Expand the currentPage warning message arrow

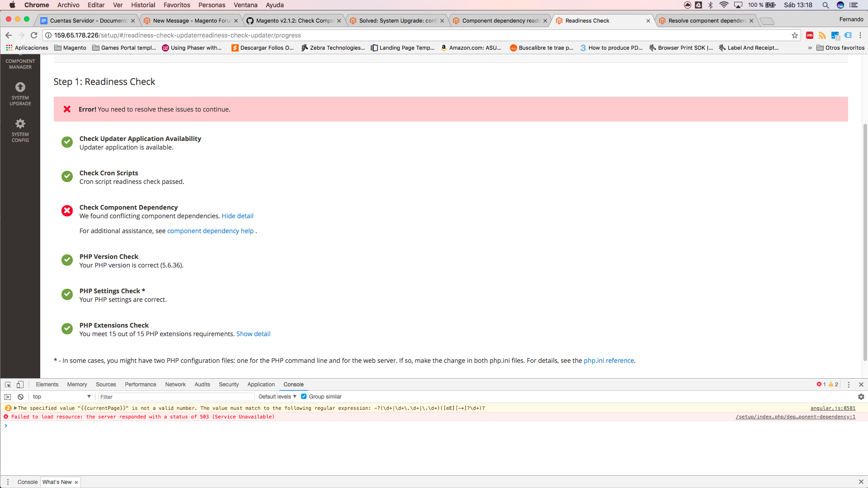[x=15, y=408]
